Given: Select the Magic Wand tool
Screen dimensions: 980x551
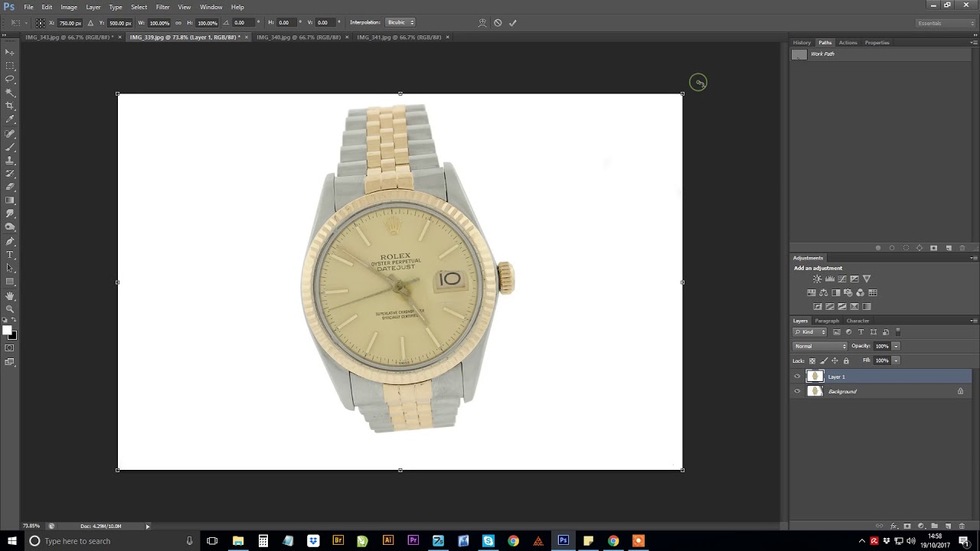Looking at the screenshot, I should [10, 92].
